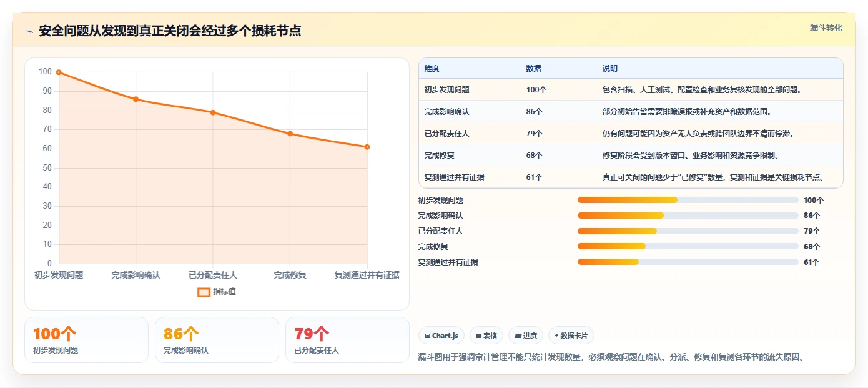Viewport: 868px width, 388px height.
Task: Click the footer note starting 漏斗图用于强调审计管理
Action: click(x=611, y=357)
